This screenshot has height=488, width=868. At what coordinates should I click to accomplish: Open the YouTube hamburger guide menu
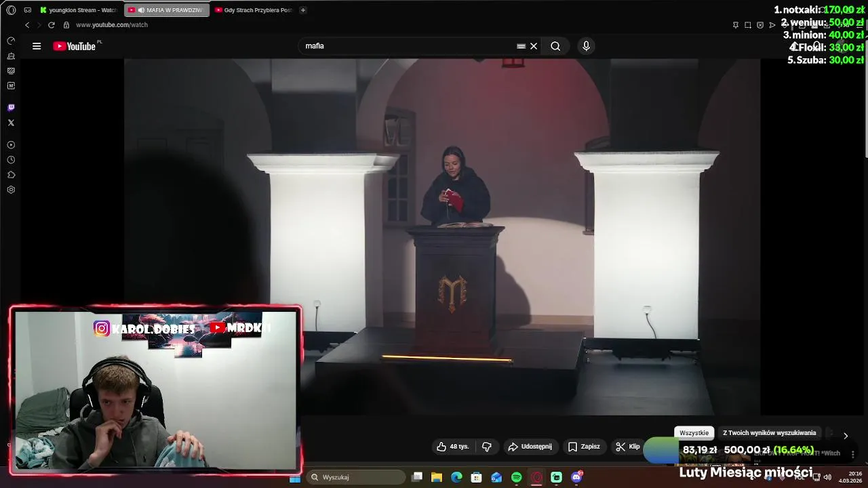pos(37,46)
